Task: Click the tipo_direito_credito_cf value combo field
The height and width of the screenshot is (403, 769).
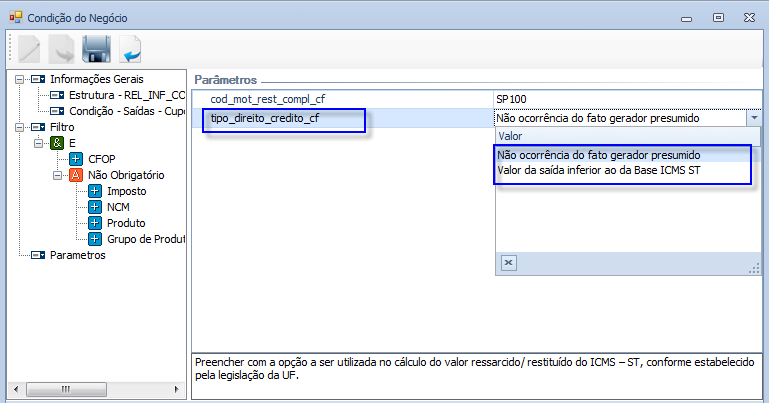Action: coord(621,118)
